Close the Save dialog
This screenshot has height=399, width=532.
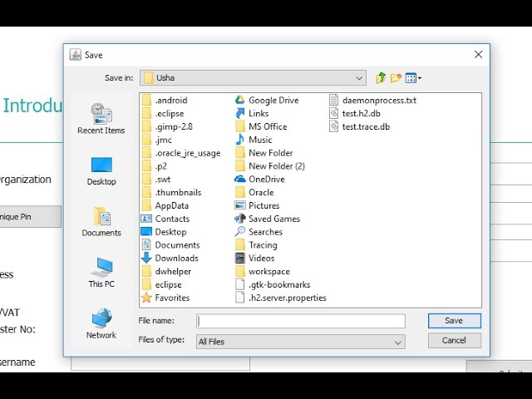[479, 54]
